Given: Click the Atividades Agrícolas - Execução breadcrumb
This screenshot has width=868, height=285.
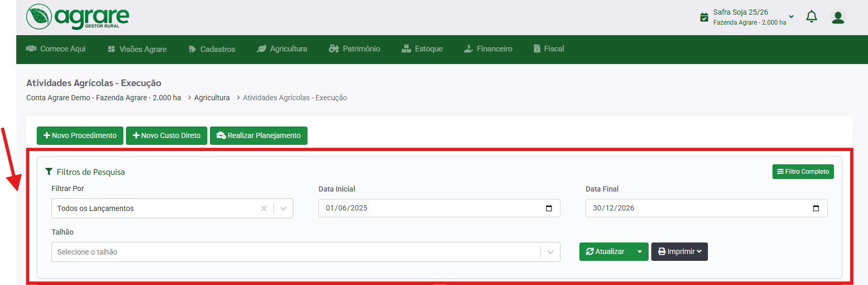Looking at the screenshot, I should point(295,98).
